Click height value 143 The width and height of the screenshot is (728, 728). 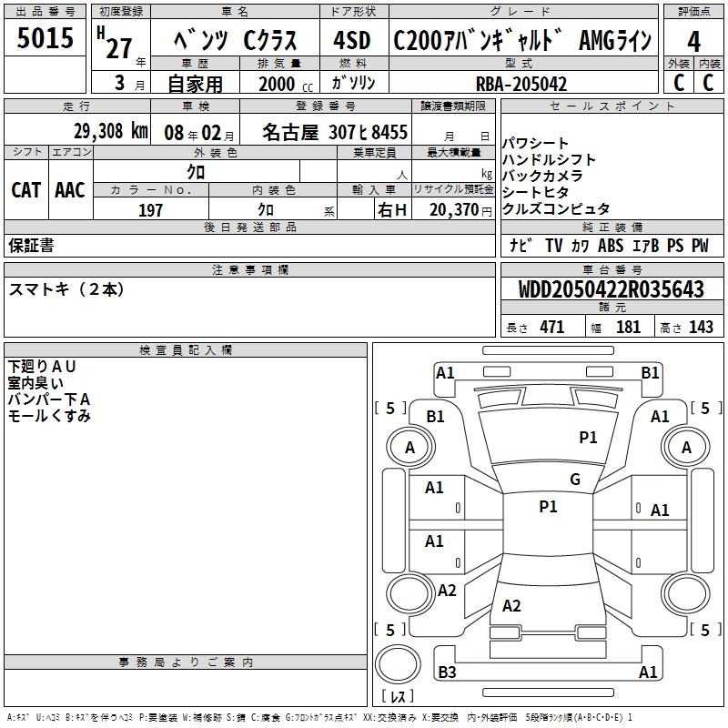701,327
